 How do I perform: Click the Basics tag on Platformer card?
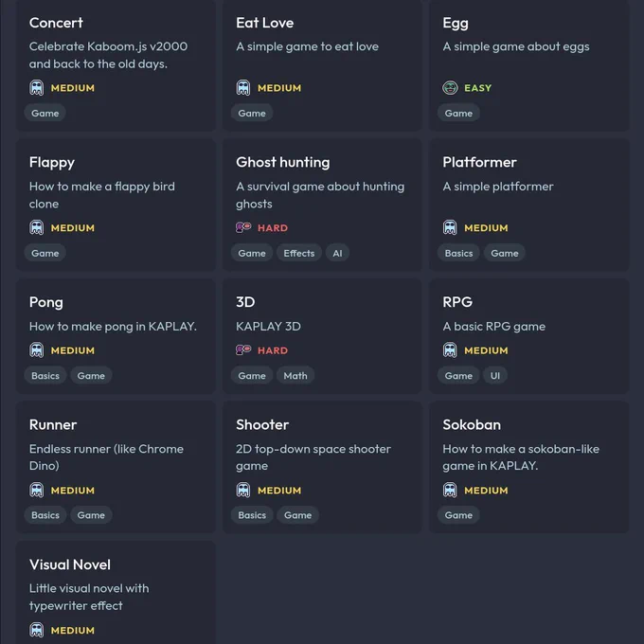(x=458, y=253)
